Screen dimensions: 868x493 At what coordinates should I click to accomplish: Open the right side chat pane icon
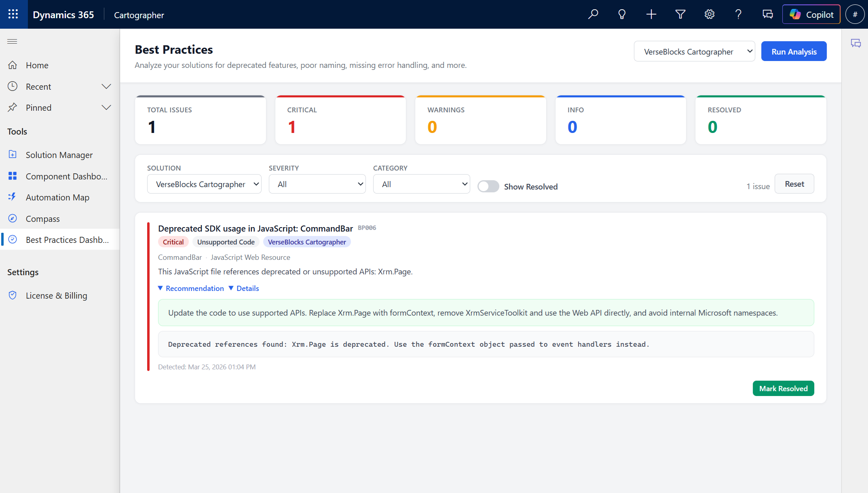(856, 43)
